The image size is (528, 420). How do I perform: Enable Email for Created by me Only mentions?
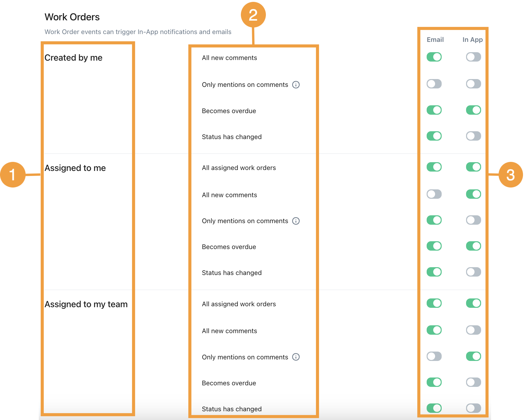tap(434, 84)
